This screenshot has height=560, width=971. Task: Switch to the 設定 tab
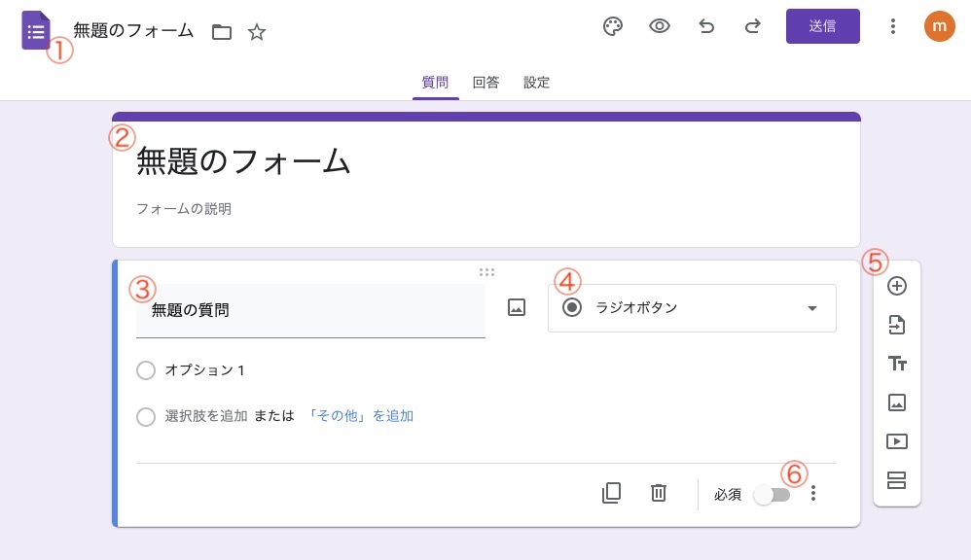point(536,83)
